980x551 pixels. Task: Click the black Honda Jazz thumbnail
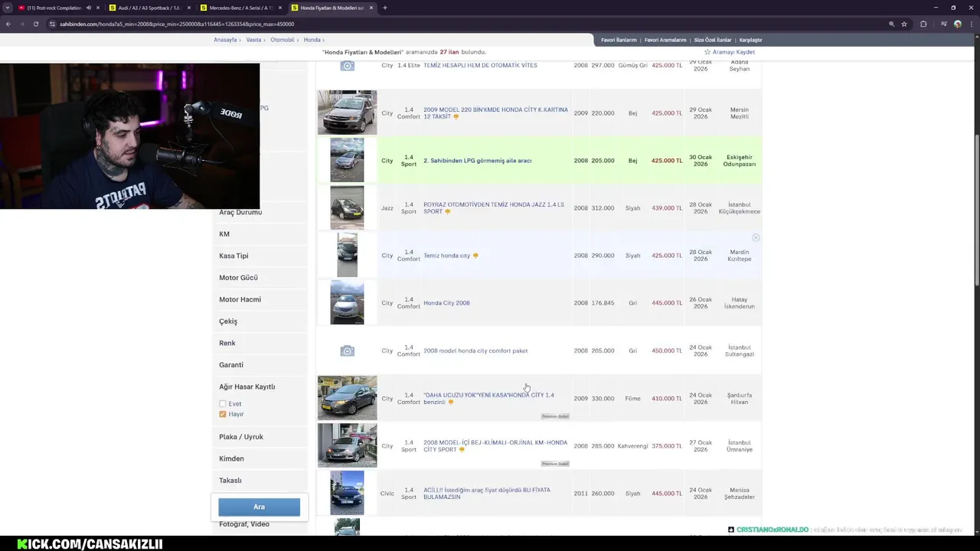347,207
